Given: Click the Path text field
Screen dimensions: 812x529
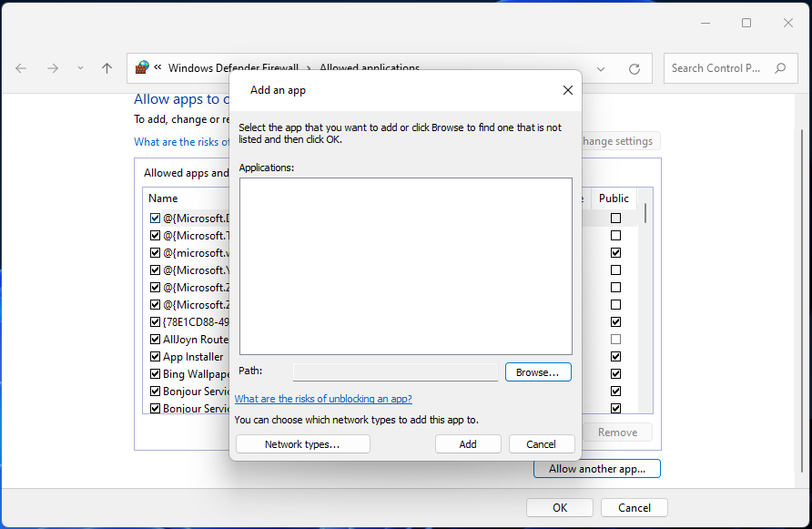Looking at the screenshot, I should 395,372.
